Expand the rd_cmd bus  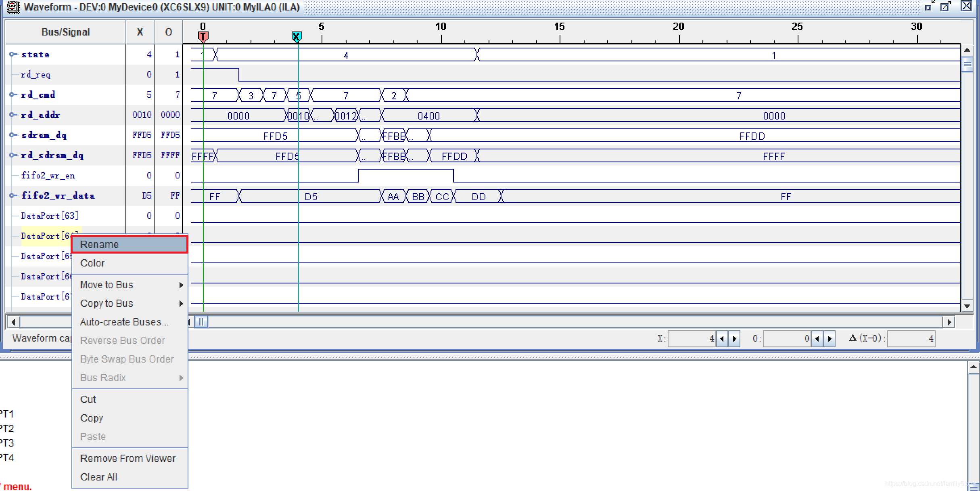[13, 94]
